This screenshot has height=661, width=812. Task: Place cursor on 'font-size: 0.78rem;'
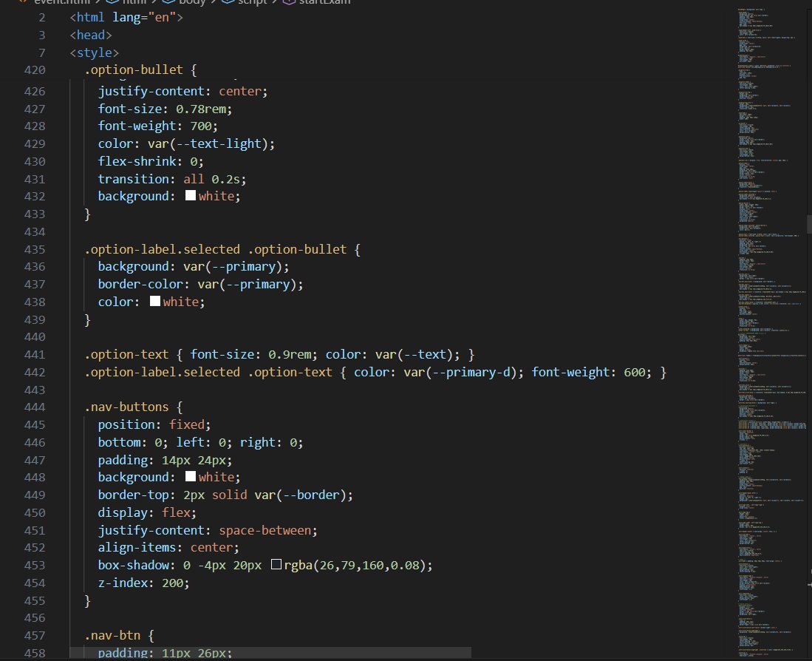[166, 109]
